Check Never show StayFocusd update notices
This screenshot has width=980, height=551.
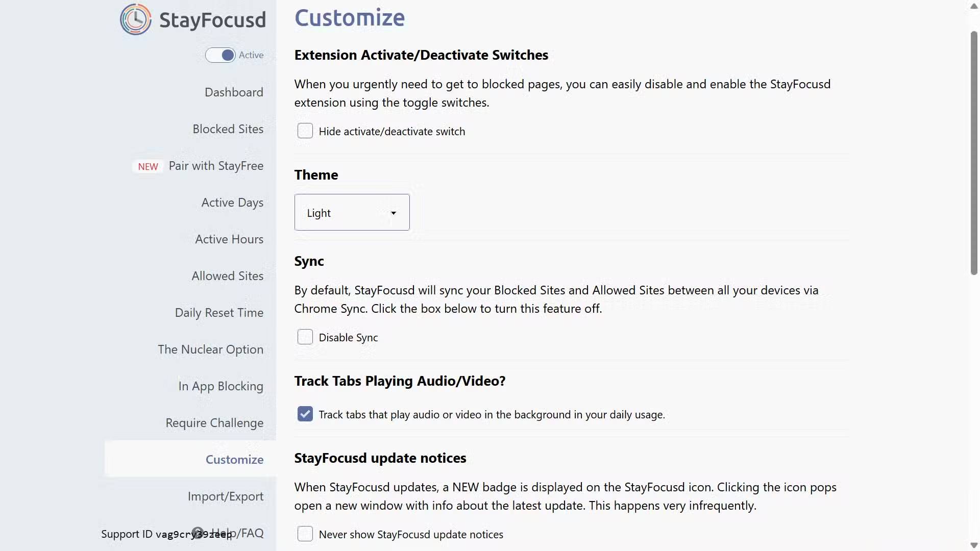point(305,534)
